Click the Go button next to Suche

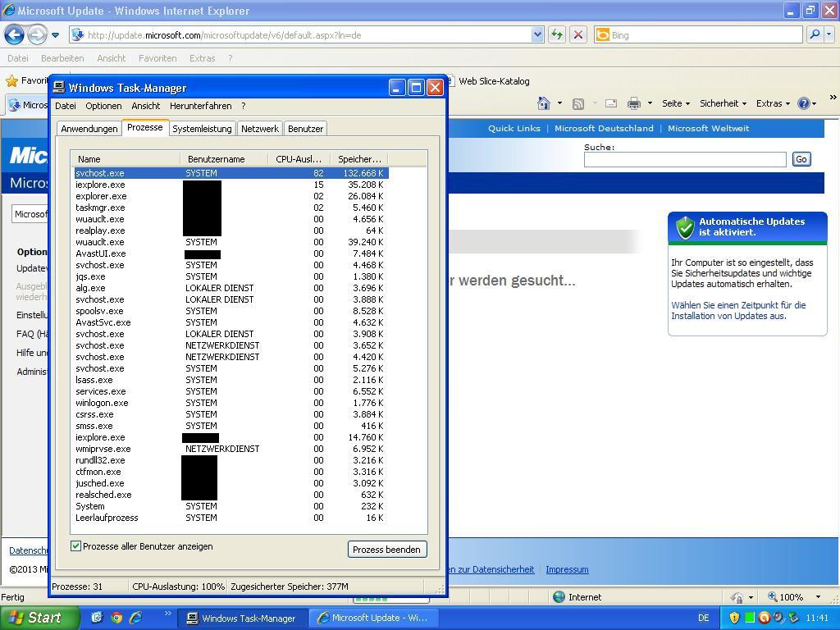(x=801, y=159)
